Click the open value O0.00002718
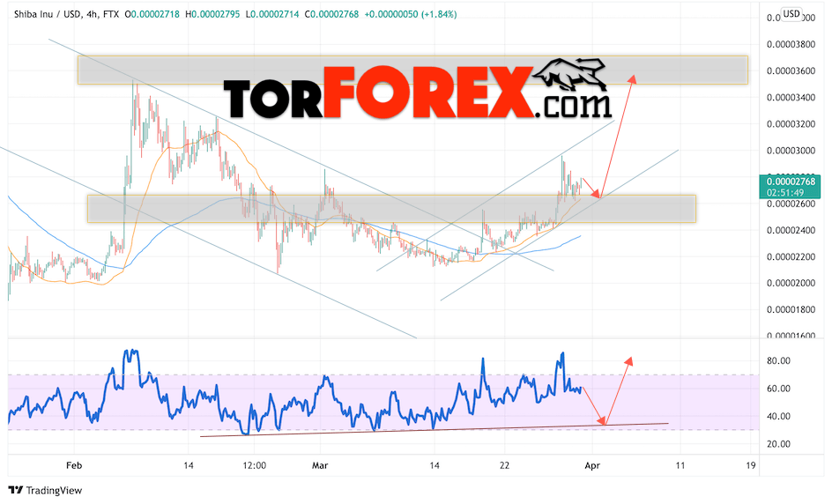Screen dimensions: 832x504 tap(152, 14)
